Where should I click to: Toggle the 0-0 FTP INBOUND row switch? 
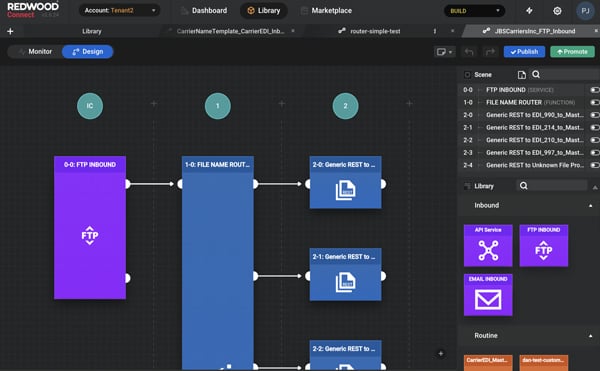pyautogui.click(x=595, y=90)
